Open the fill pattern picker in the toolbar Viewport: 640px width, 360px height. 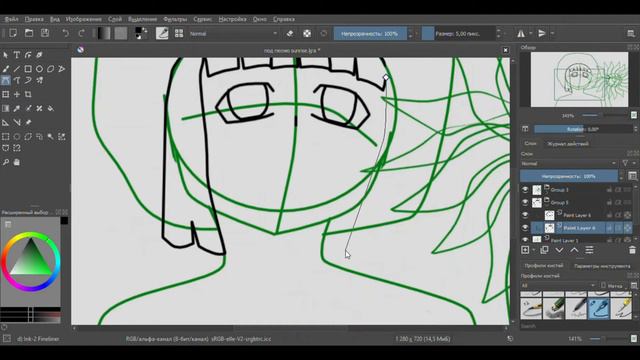point(121,33)
